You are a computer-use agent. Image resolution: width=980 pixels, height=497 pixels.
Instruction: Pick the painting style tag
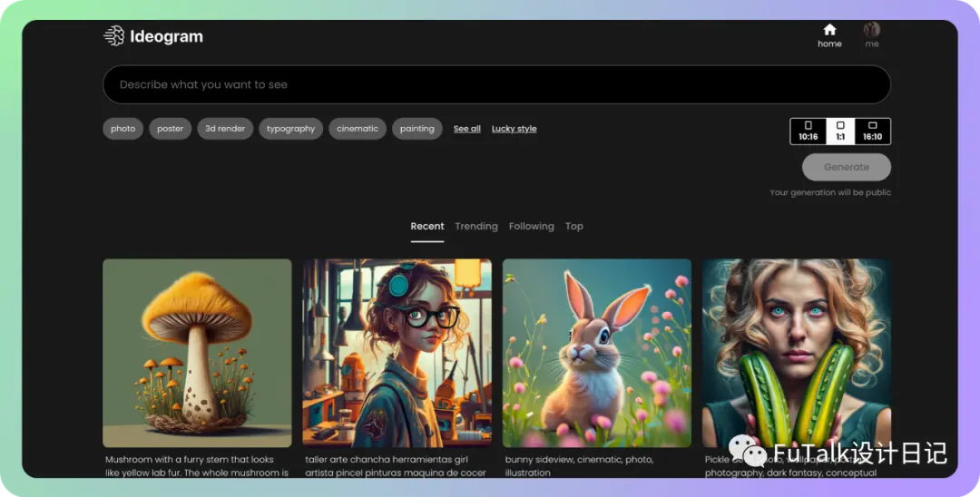tap(416, 129)
